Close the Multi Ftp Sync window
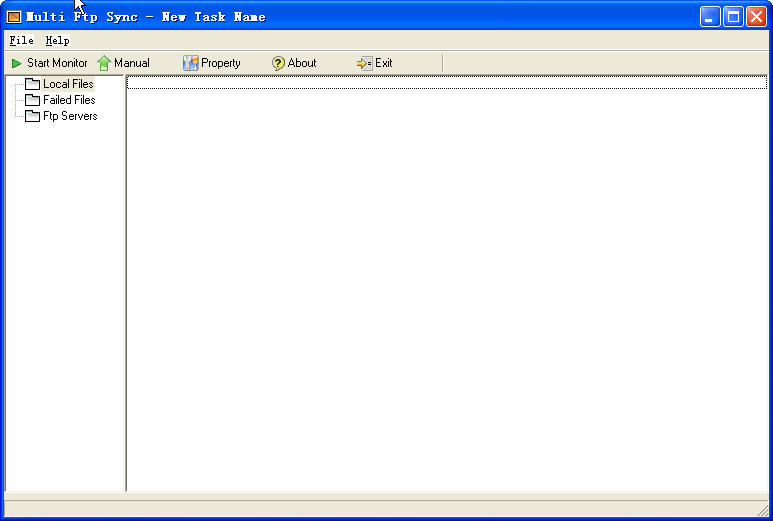 pos(756,17)
